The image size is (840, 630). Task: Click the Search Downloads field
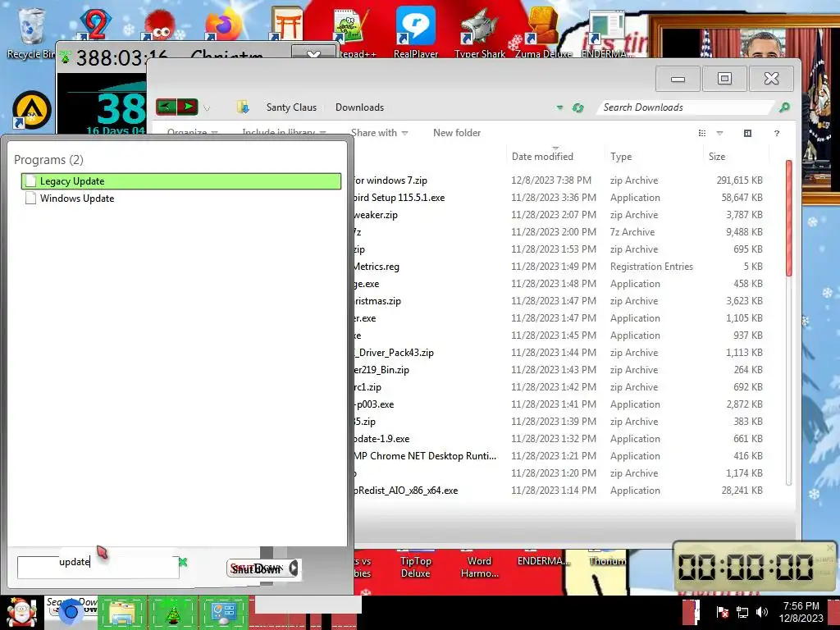point(686,107)
